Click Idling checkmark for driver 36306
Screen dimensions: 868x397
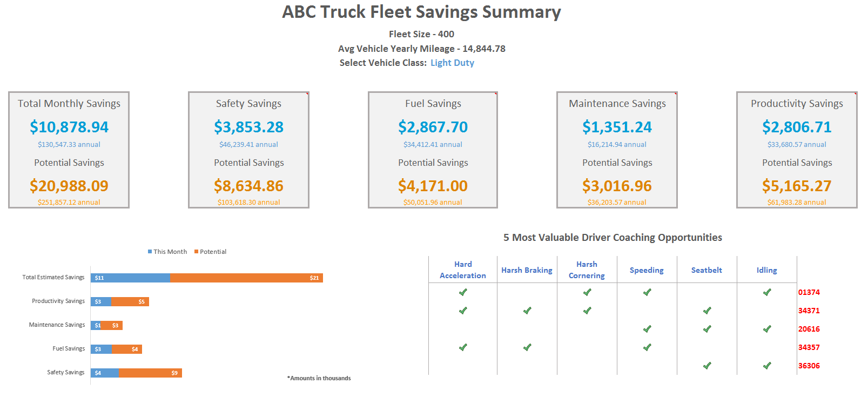click(767, 366)
